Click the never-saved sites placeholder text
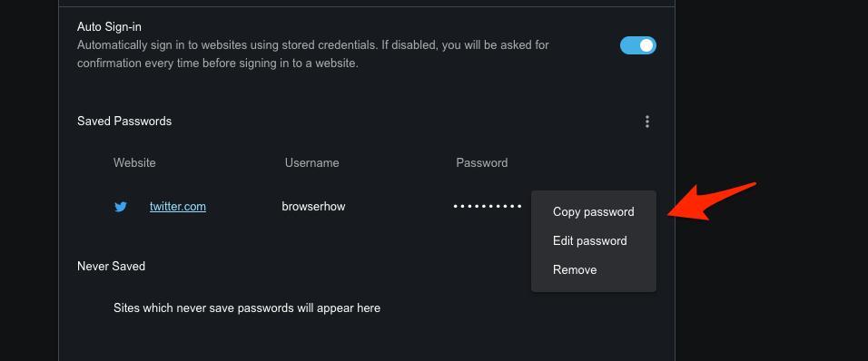Viewport: 868px width, 361px height. click(247, 307)
